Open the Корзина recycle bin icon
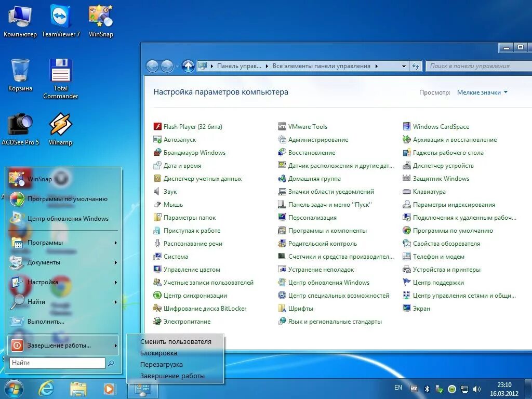This screenshot has height=399, width=532. [20, 75]
